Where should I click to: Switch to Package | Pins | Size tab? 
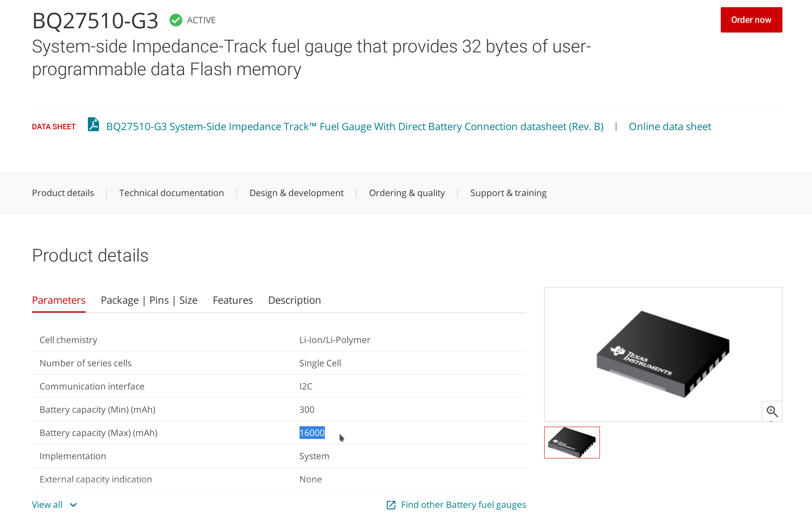point(149,300)
